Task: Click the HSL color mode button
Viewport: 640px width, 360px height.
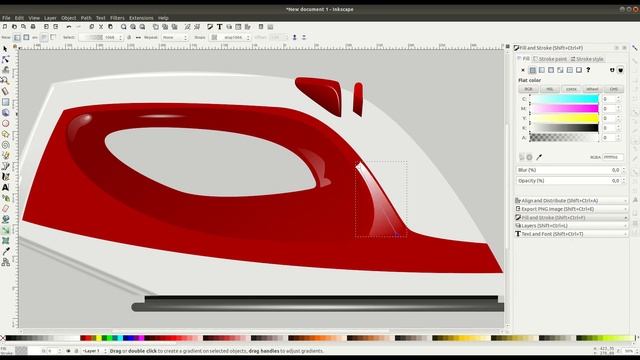Action: (x=550, y=89)
